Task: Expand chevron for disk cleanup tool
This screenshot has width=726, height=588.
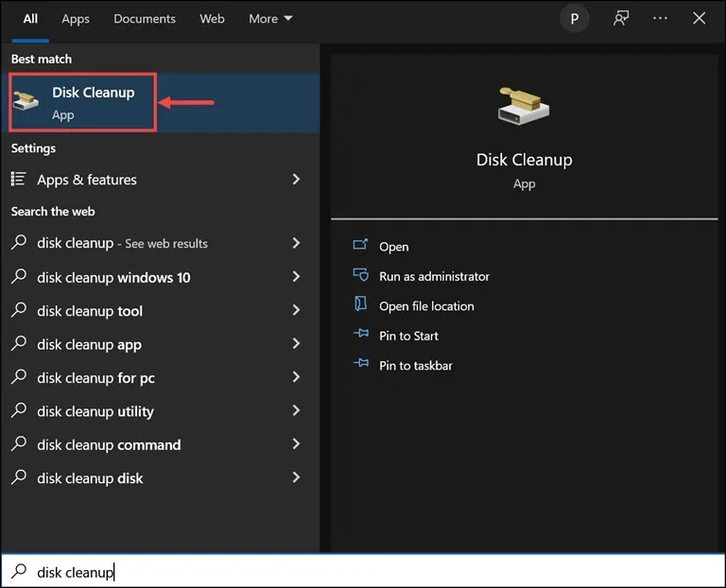Action: tap(296, 310)
